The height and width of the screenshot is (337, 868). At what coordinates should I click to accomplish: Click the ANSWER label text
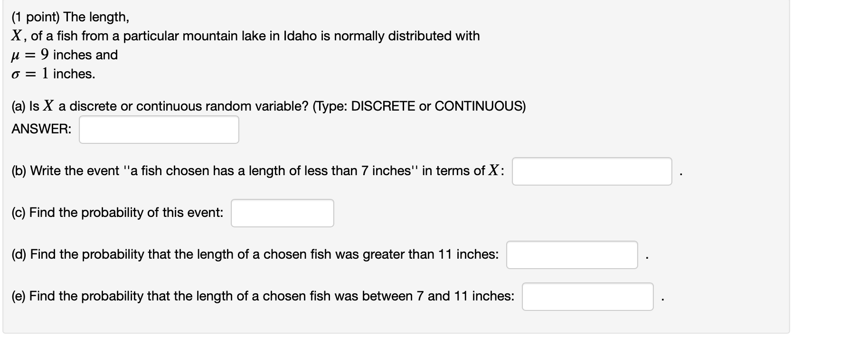[x=41, y=128]
